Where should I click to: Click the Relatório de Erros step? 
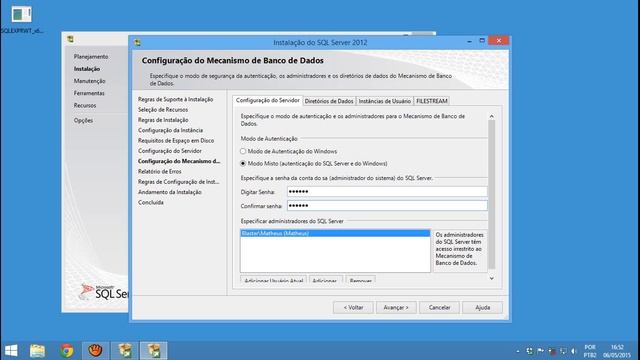point(160,171)
